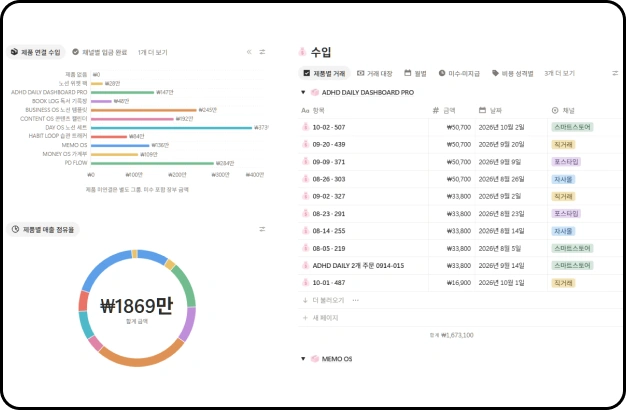This screenshot has width=626, height=410.
Task: Click the MEMO OS blue bar in chart
Action: pyautogui.click(x=120, y=145)
